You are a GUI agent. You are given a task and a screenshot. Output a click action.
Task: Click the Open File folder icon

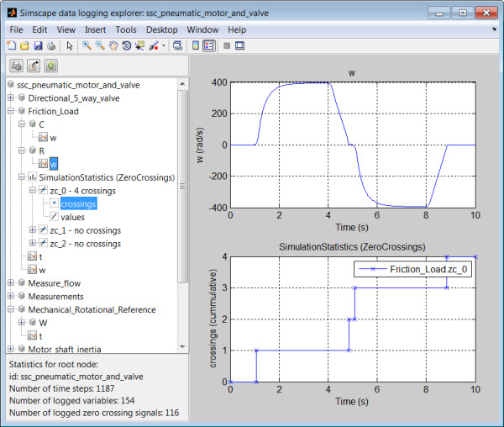24,45
